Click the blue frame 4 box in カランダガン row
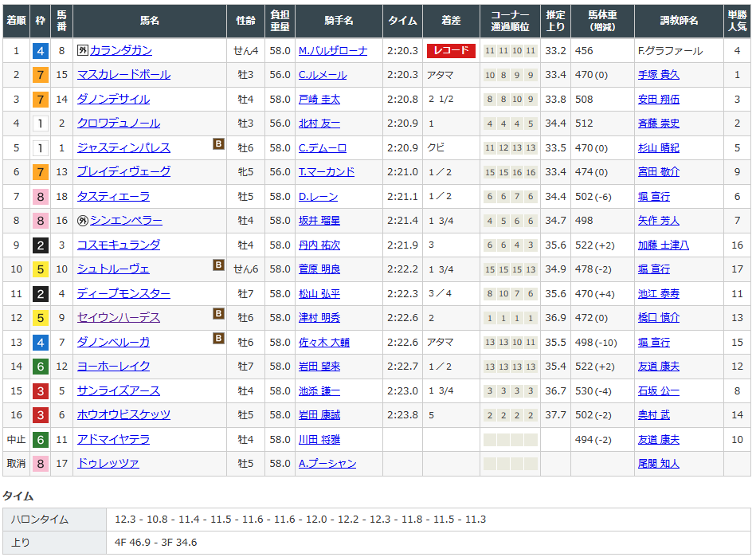Image resolution: width=756 pixels, height=557 pixels. [x=40, y=51]
